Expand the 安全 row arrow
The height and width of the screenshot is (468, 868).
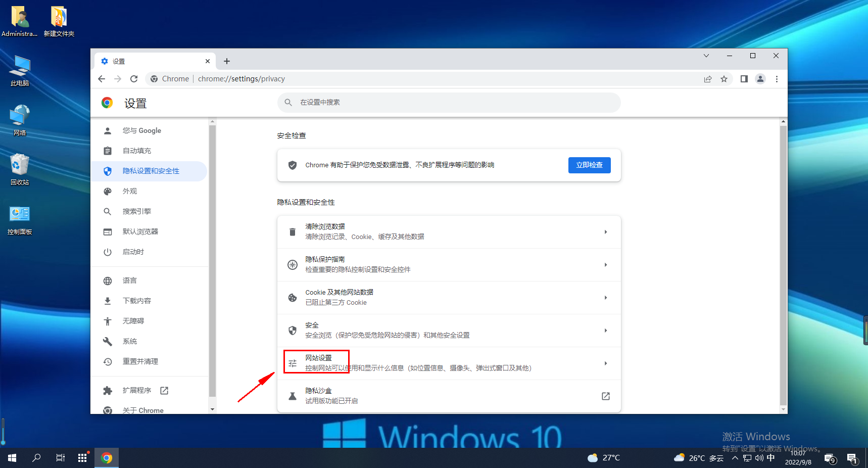(x=605, y=331)
